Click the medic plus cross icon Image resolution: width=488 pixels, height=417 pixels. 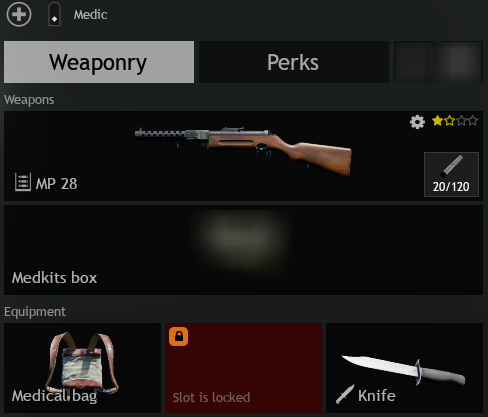tap(19, 14)
